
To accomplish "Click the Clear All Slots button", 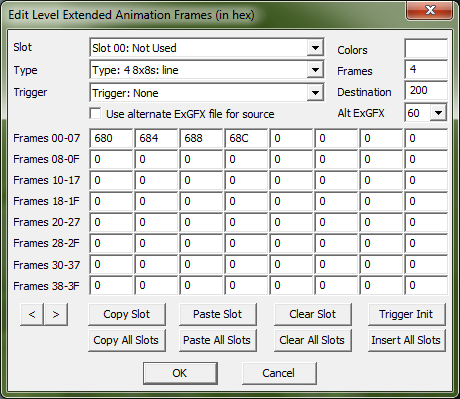I will (x=313, y=340).
